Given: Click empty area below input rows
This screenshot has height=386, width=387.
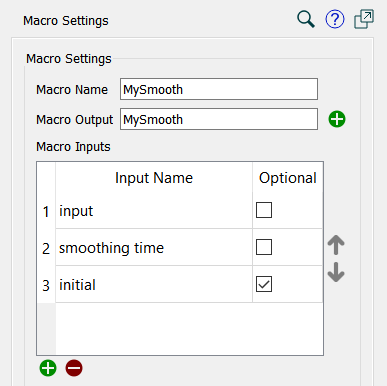Looking at the screenshot, I should 189,328.
